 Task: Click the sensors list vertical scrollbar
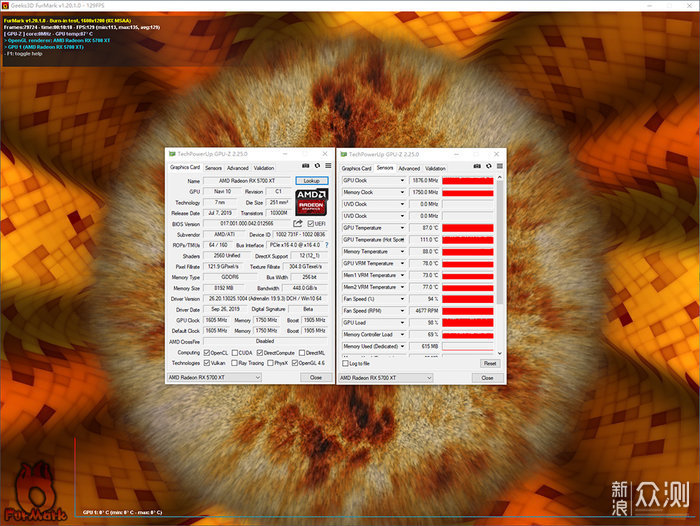pyautogui.click(x=500, y=243)
